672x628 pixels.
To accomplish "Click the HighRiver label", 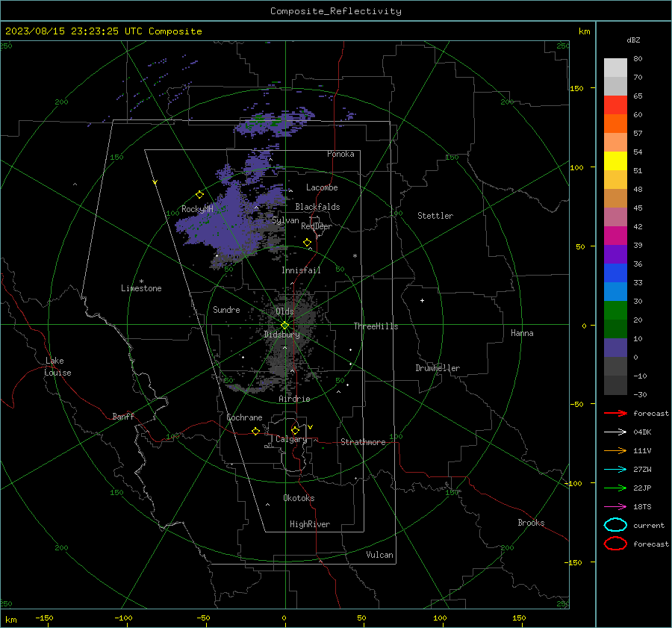I will pos(310,524).
